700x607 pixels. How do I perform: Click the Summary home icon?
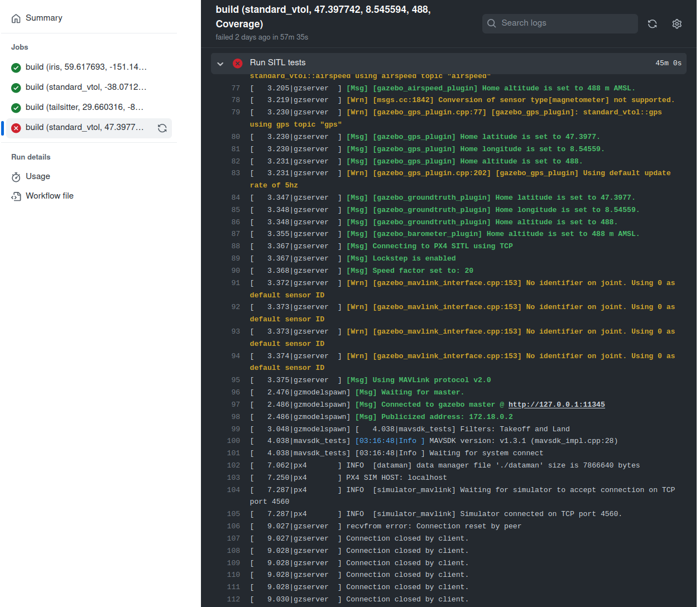click(x=16, y=18)
